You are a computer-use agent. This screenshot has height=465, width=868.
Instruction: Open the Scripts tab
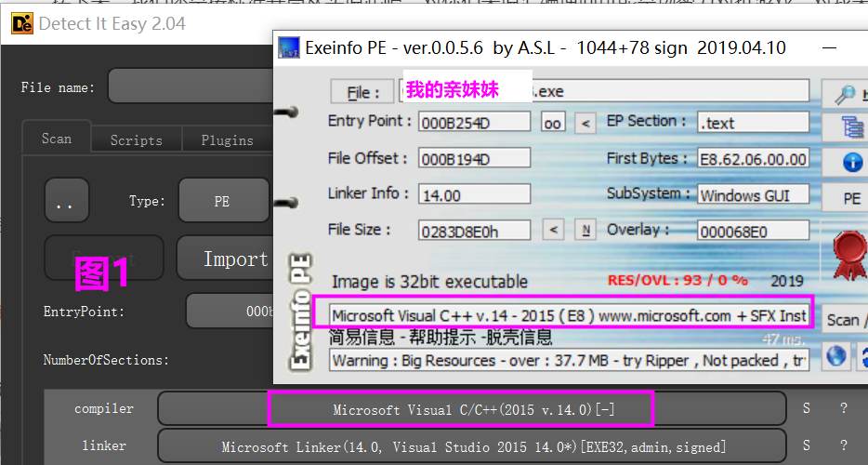click(137, 140)
